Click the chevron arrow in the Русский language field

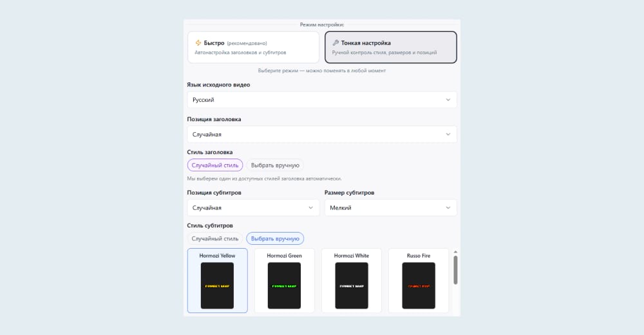[448, 100]
